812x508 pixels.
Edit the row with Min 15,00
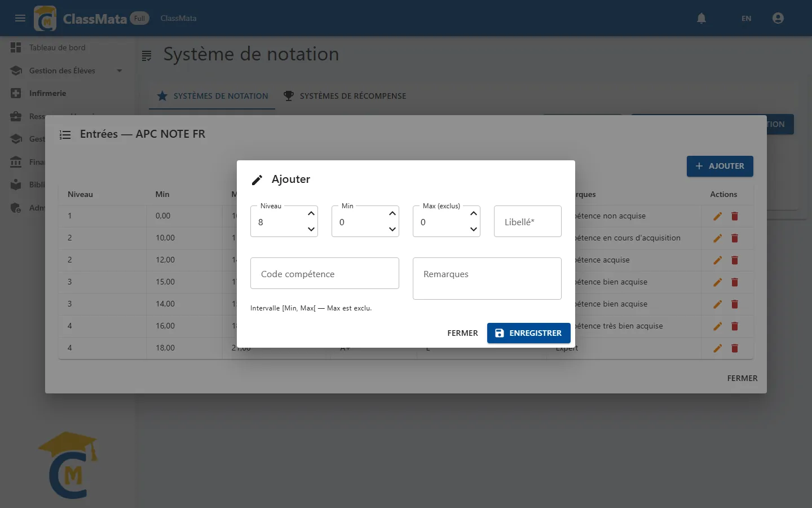tap(717, 282)
